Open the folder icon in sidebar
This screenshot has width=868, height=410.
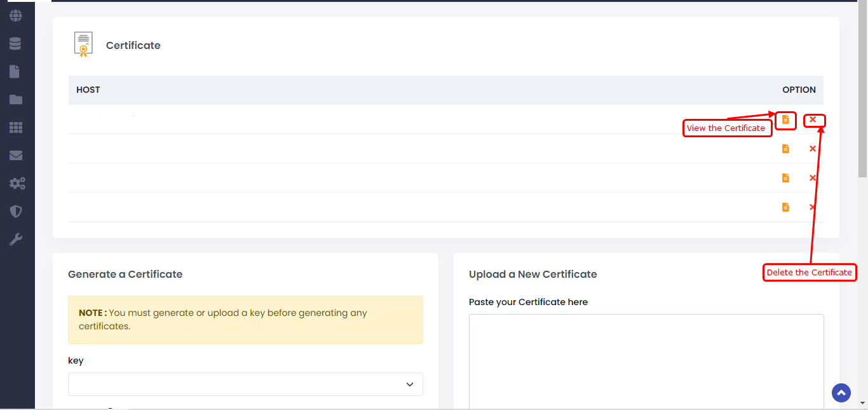16,100
